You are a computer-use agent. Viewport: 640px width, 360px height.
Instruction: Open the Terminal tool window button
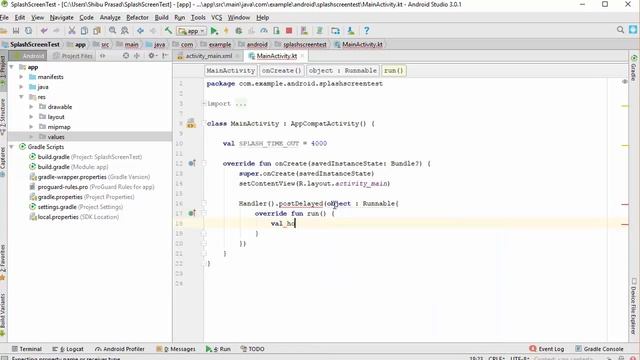click(27, 349)
